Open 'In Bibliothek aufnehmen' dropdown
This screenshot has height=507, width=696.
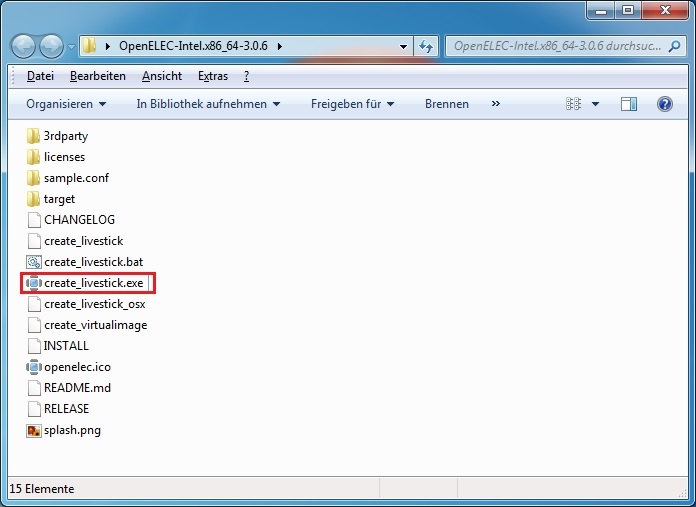point(208,104)
